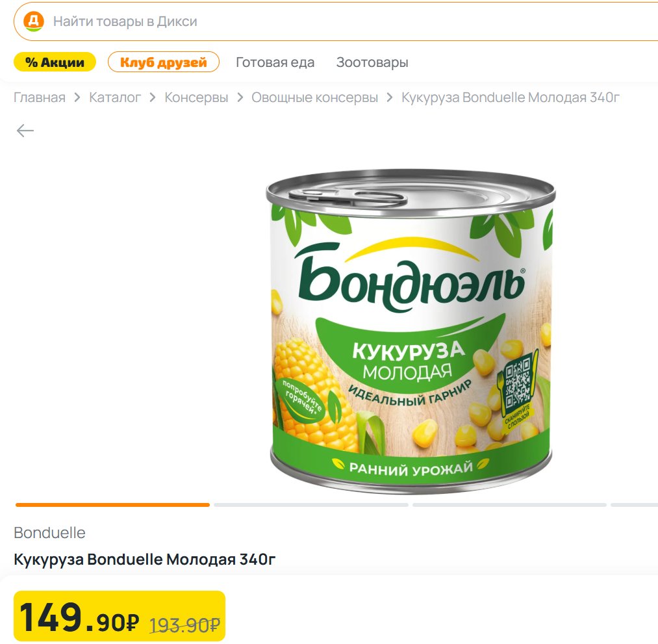
Task: Click the orange Dixy logo icon
Action: pyautogui.click(x=33, y=21)
